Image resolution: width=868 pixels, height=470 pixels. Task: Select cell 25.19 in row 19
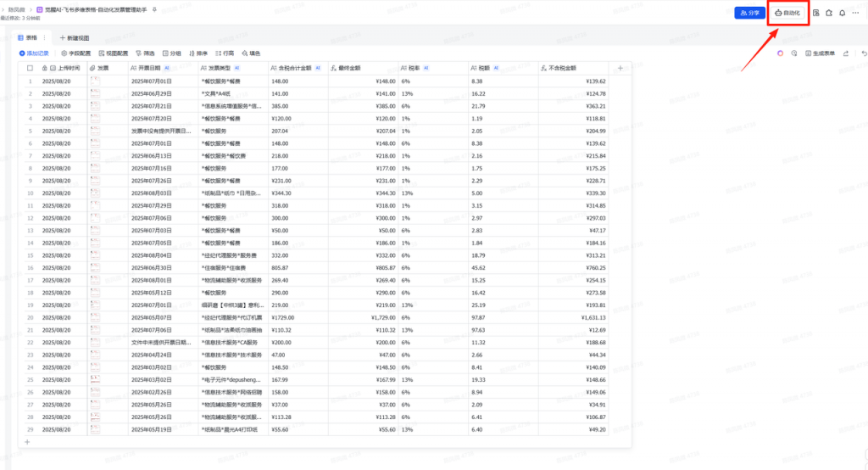coord(503,305)
